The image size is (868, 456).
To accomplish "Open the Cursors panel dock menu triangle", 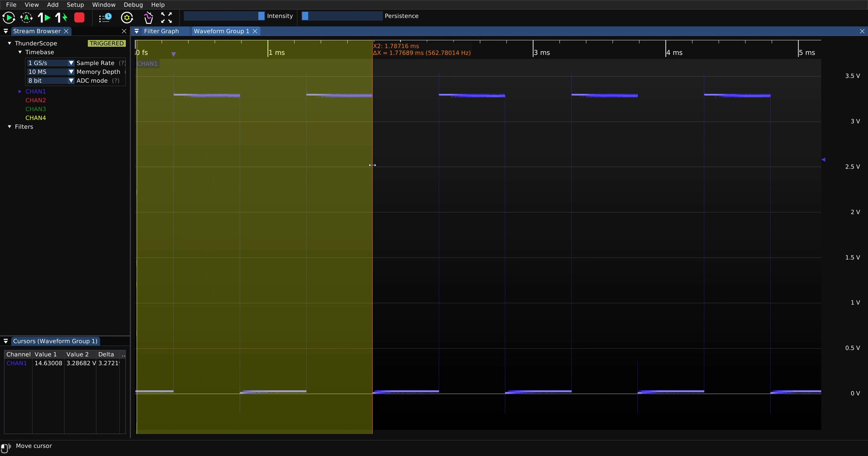I will [6, 341].
